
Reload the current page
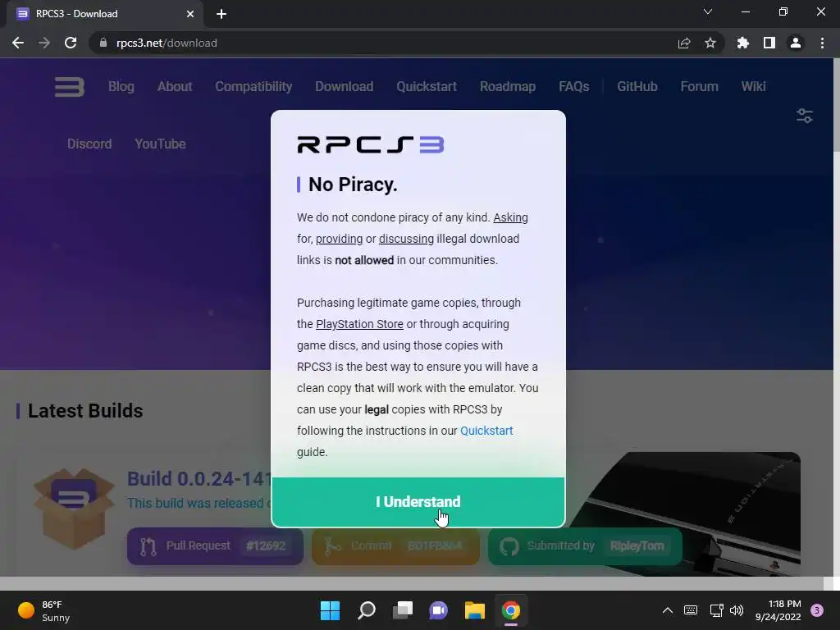[71, 43]
